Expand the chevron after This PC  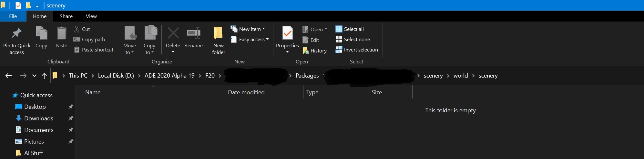(x=93, y=76)
